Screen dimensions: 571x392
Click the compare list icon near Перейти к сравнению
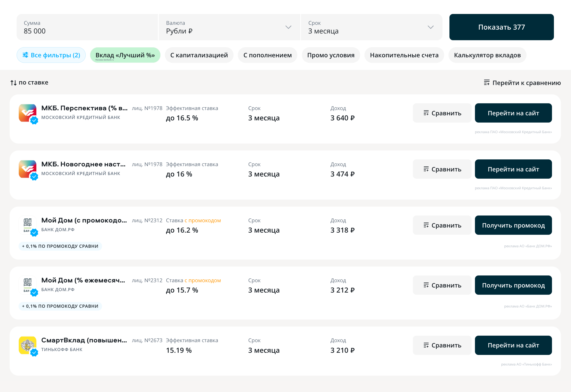point(487,83)
